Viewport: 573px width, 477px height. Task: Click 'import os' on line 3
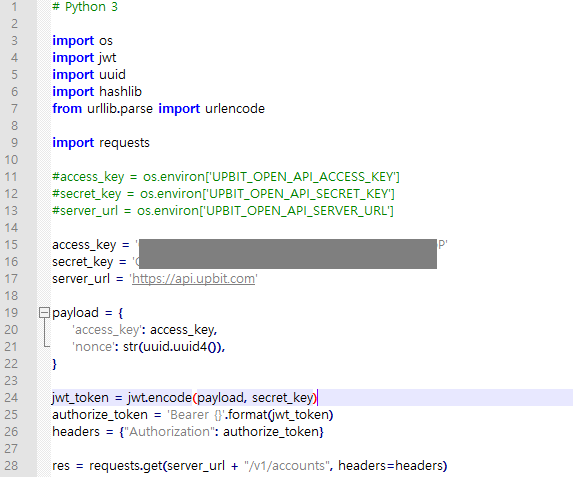coord(82,41)
